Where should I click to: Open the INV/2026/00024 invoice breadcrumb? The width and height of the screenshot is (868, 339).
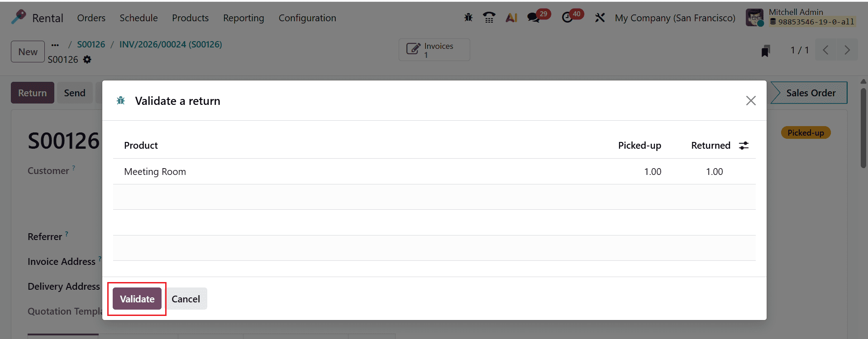(170, 44)
